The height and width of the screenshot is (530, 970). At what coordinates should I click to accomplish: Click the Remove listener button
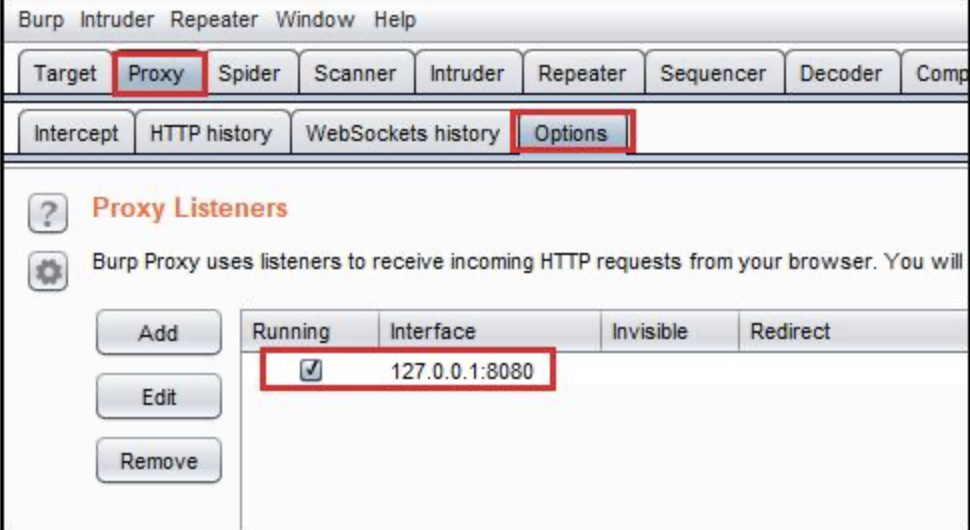coord(158,461)
